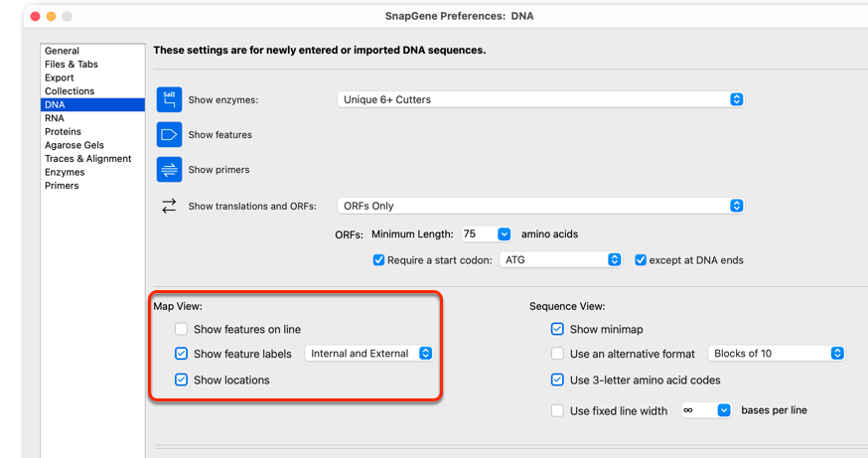Screen dimensions: 868x458
Task: Click the yellow minimize window button
Action: [x=51, y=16]
